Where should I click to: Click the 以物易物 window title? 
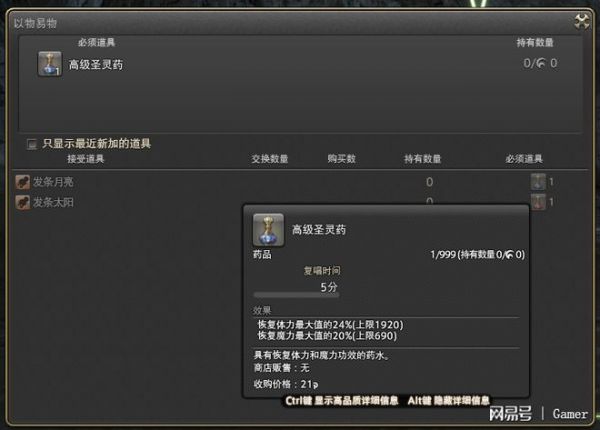point(35,23)
